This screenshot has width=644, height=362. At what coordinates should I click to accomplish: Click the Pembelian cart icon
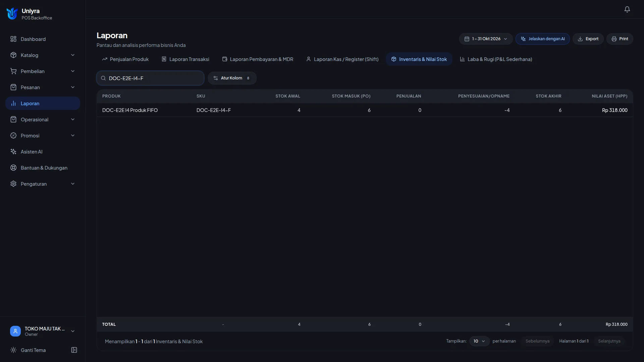pyautogui.click(x=13, y=71)
